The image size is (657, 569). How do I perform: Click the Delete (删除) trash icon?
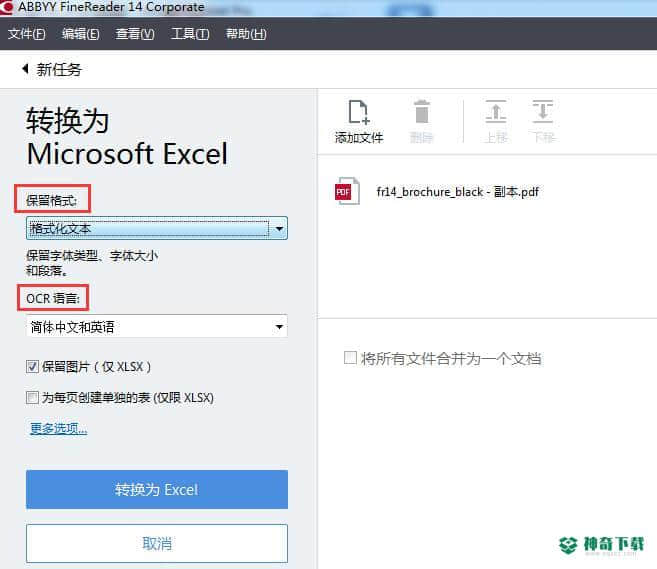(422, 111)
